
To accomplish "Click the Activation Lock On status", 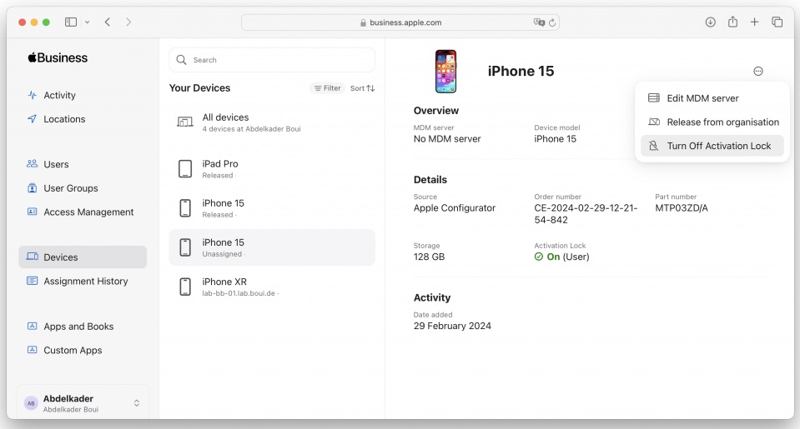I will pyautogui.click(x=562, y=257).
